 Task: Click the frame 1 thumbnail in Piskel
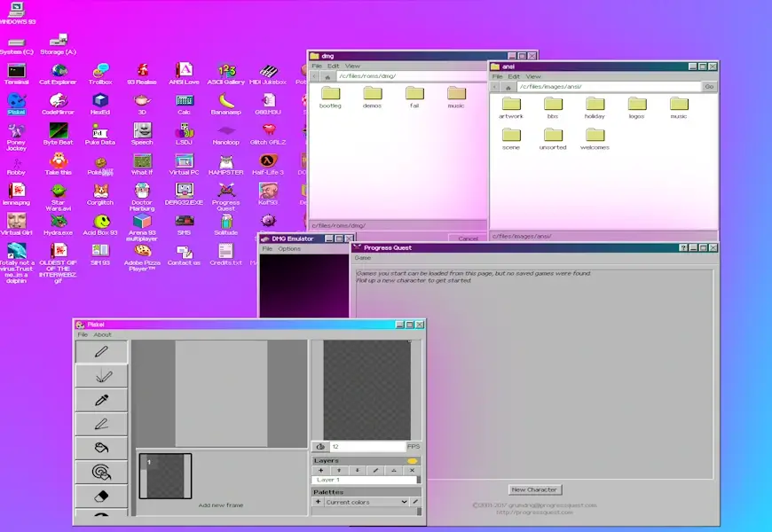click(x=165, y=475)
